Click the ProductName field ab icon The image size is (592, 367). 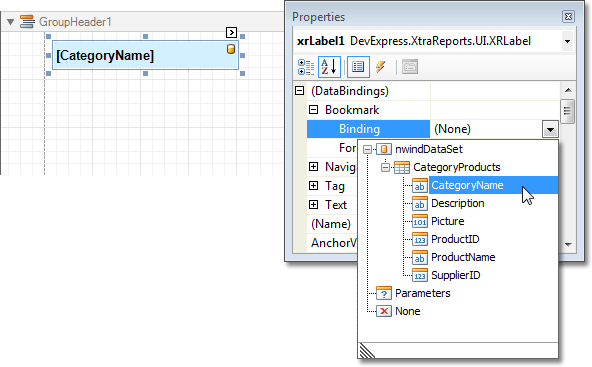419,258
